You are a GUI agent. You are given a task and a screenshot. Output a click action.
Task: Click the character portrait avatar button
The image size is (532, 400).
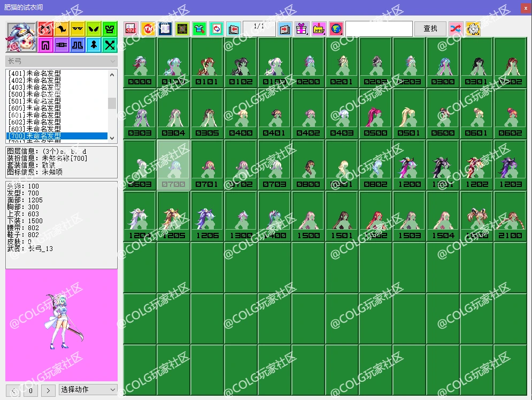point(21,37)
